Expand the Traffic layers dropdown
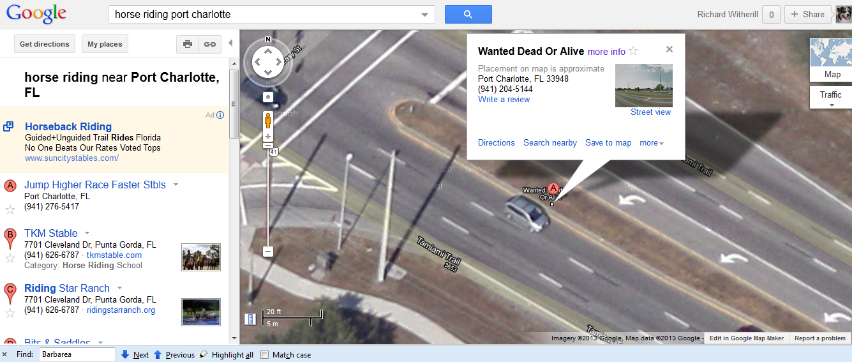 (x=831, y=98)
